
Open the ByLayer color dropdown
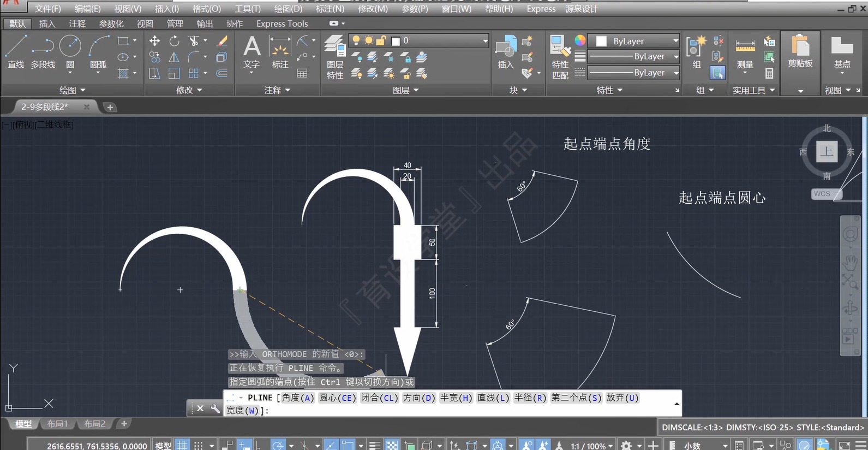point(676,41)
